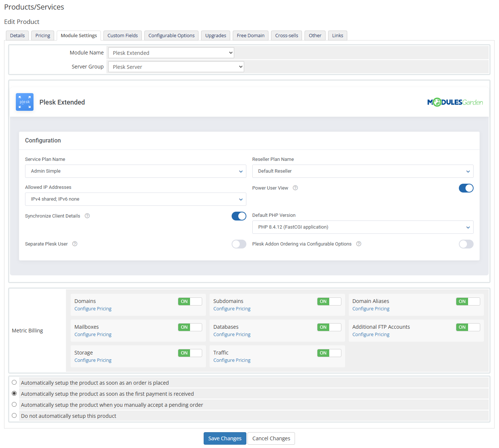
Task: Click the ModulesGarden logo
Action: 455,102
